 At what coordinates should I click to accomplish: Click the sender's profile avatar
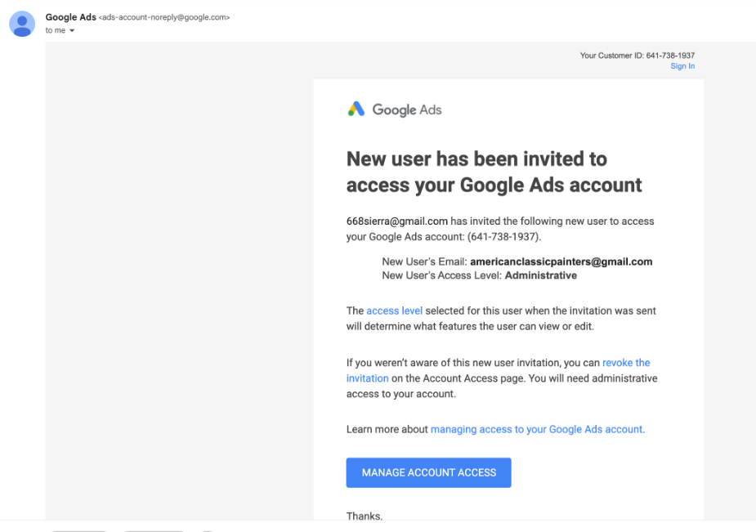pos(21,24)
